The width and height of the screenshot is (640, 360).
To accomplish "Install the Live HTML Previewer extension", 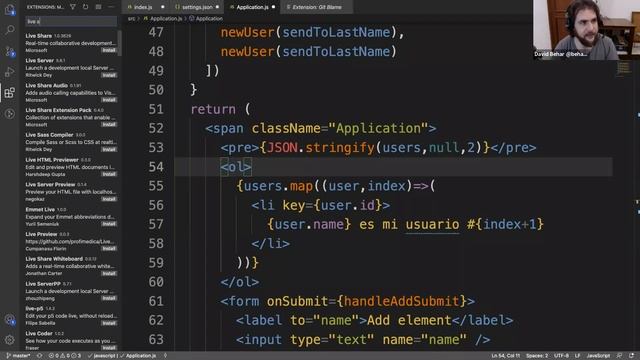I will click(x=109, y=174).
